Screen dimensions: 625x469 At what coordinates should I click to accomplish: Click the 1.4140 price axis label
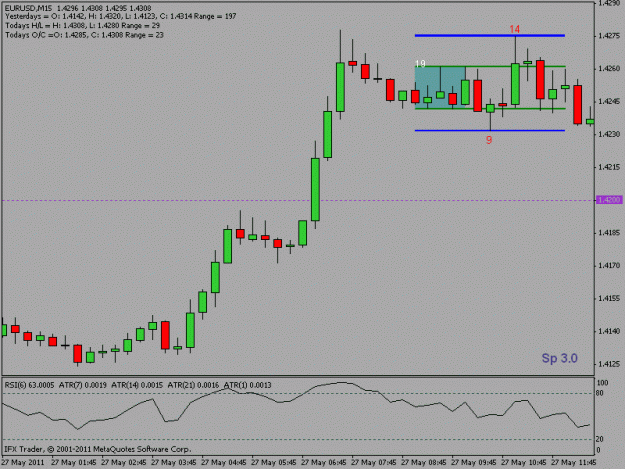click(609, 331)
